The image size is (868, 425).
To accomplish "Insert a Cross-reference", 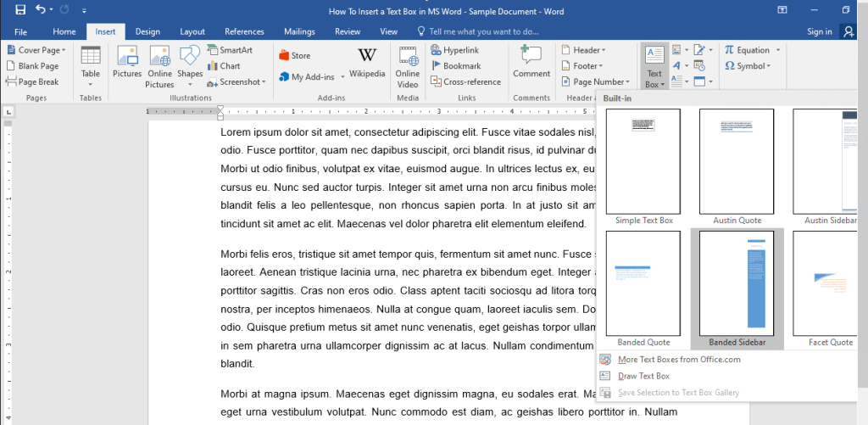I will click(465, 82).
